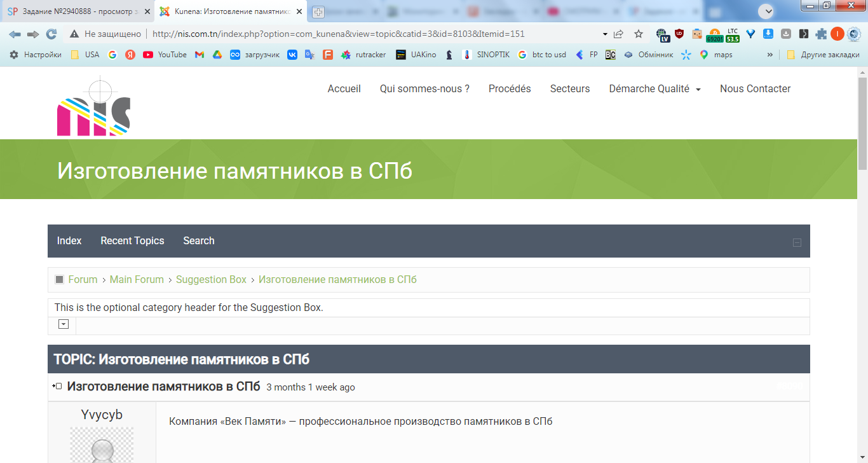This screenshot has width=868, height=463.
Task: Open the Index forum menu item
Action: click(x=69, y=241)
